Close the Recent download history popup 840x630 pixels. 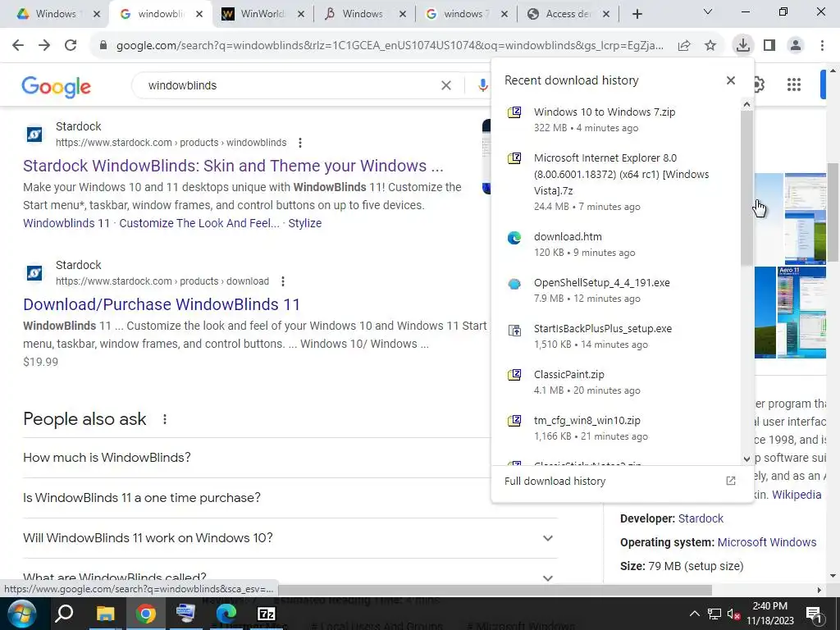coord(731,80)
